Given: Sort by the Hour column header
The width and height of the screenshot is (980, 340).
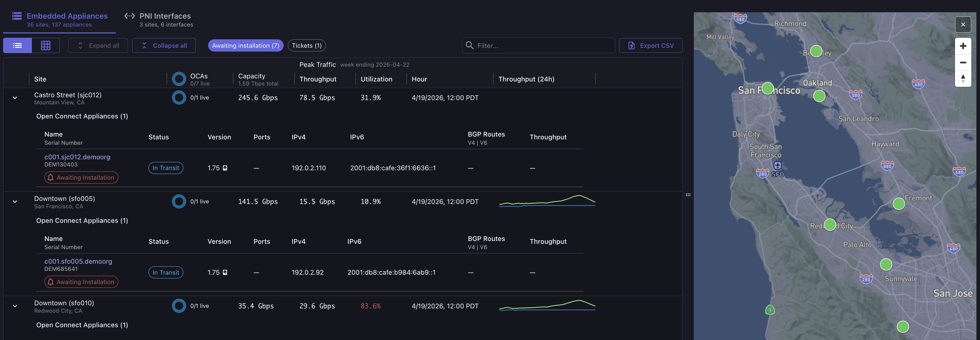Looking at the screenshot, I should [x=419, y=79].
